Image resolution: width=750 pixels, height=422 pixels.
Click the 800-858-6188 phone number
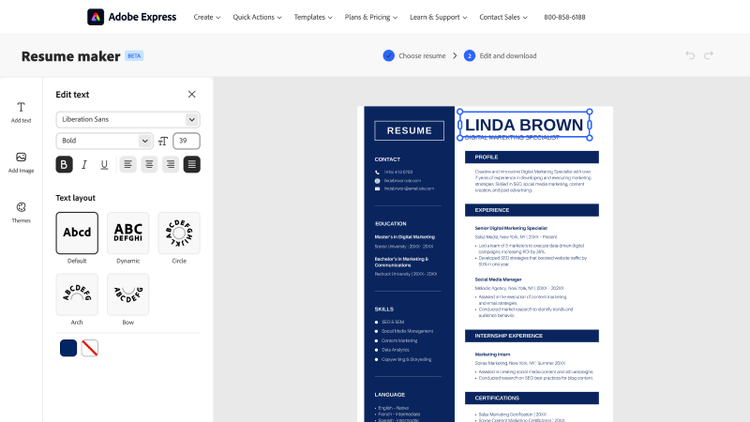point(564,17)
